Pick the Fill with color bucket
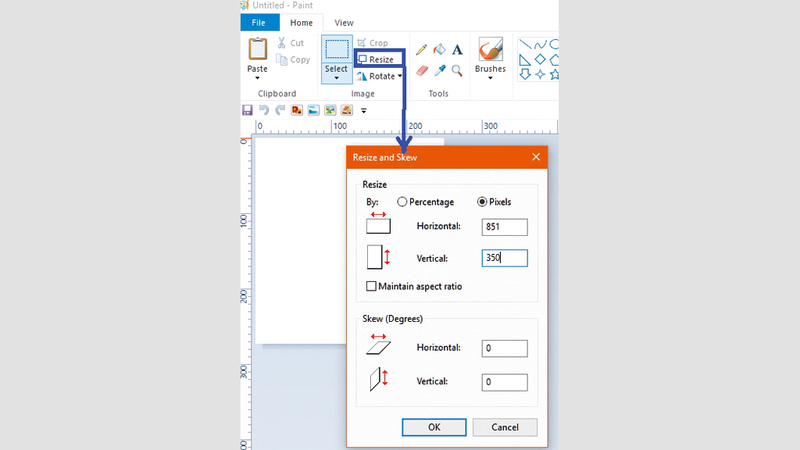 click(x=439, y=49)
